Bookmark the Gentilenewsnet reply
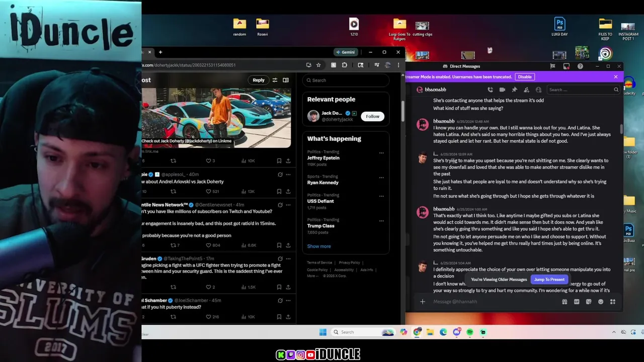This screenshot has width=644, height=362. (x=279, y=245)
